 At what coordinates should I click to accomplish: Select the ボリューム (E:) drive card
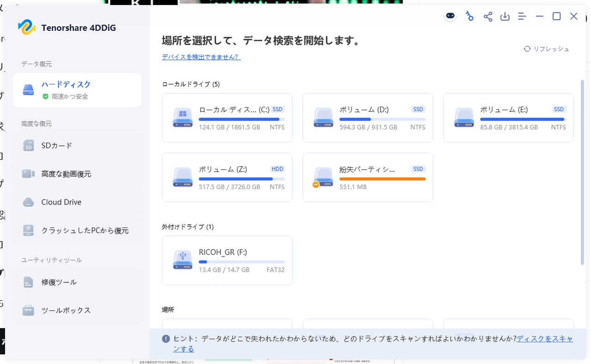pyautogui.click(x=508, y=118)
